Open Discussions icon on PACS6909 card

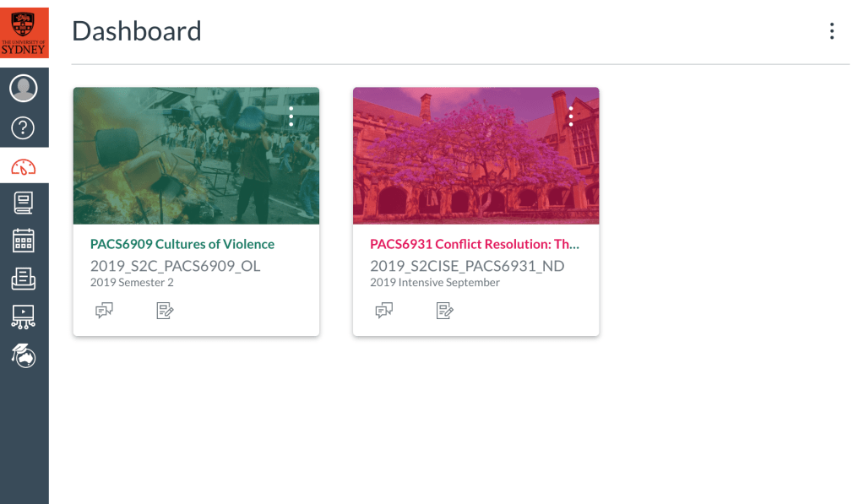point(104,311)
